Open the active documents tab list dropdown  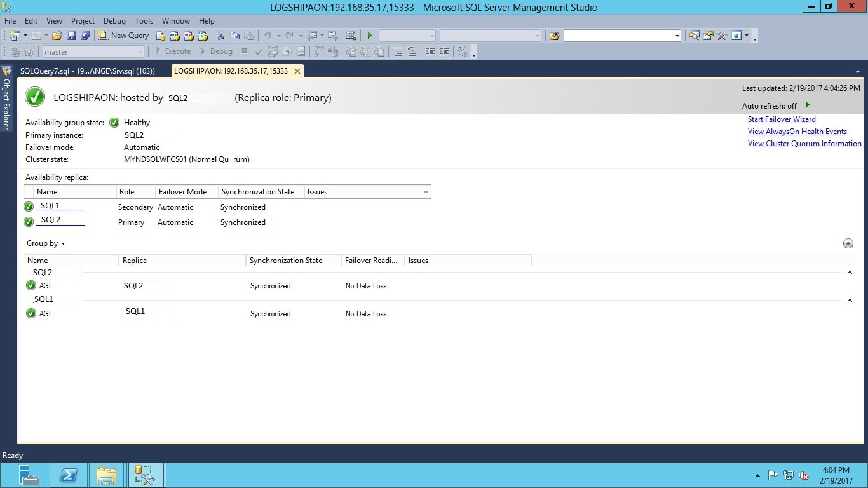(x=858, y=72)
